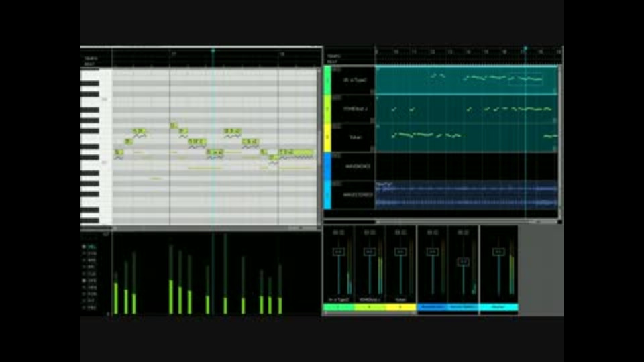Select the WAV(STEREO) track color strip
Image resolution: width=644 pixels, height=362 pixels.
(327, 195)
